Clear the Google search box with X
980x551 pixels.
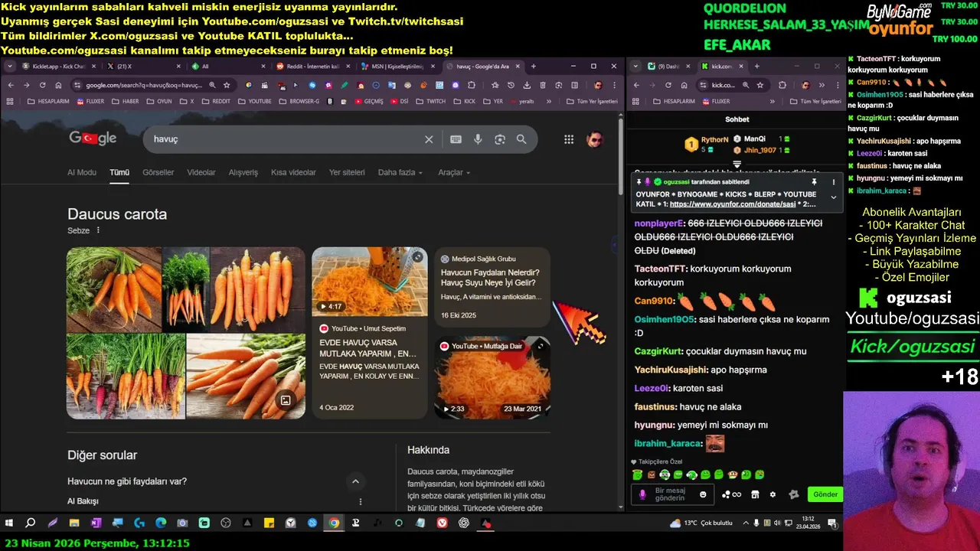click(429, 139)
